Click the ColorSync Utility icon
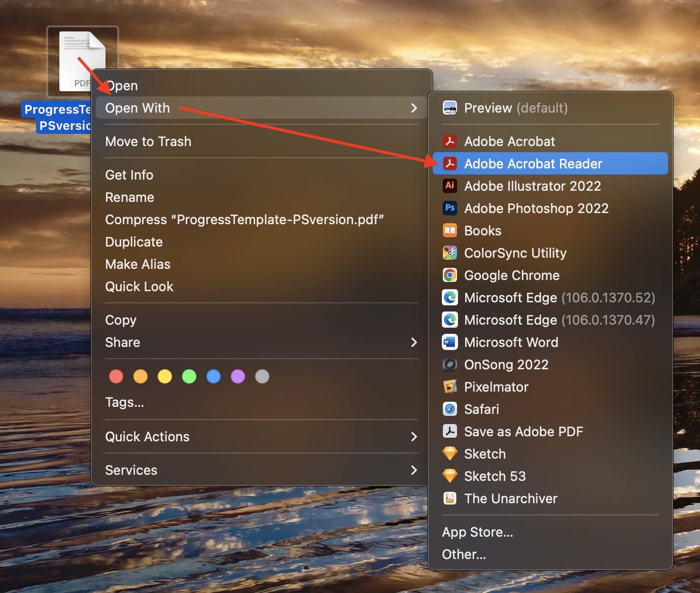This screenshot has width=700, height=593. point(449,253)
